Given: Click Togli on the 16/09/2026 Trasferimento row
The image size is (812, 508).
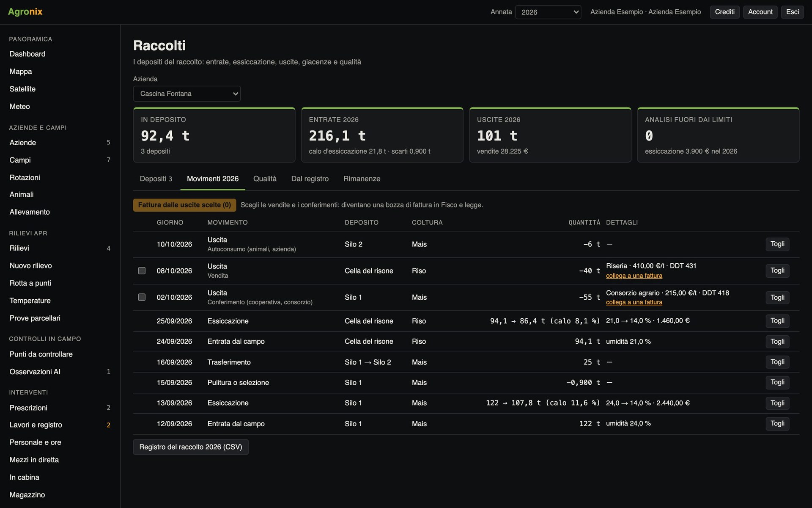Looking at the screenshot, I should [777, 362].
